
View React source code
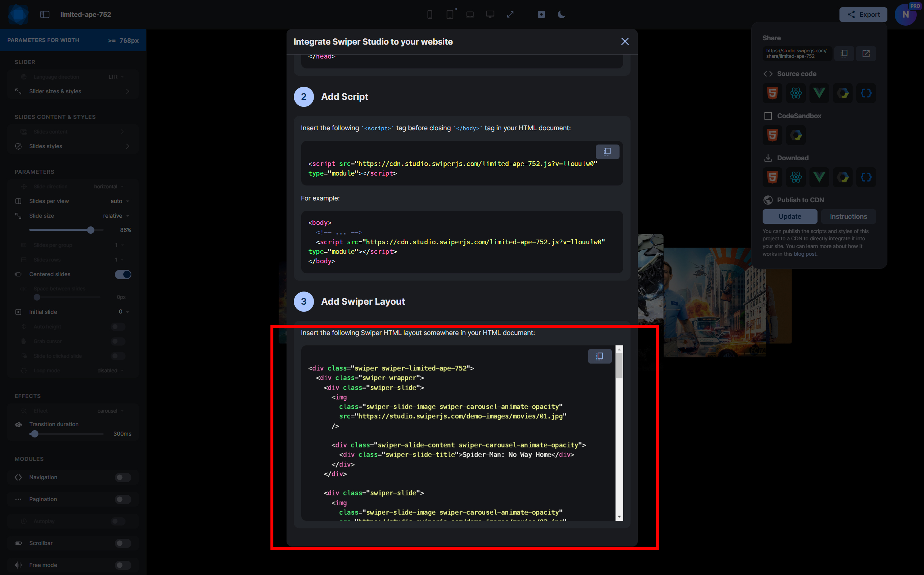click(796, 93)
